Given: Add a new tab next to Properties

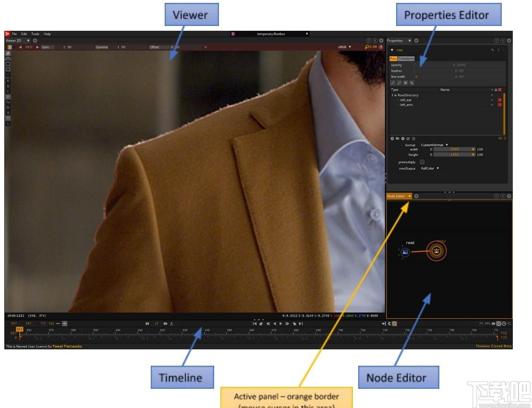Looking at the screenshot, I should pyautogui.click(x=416, y=40).
